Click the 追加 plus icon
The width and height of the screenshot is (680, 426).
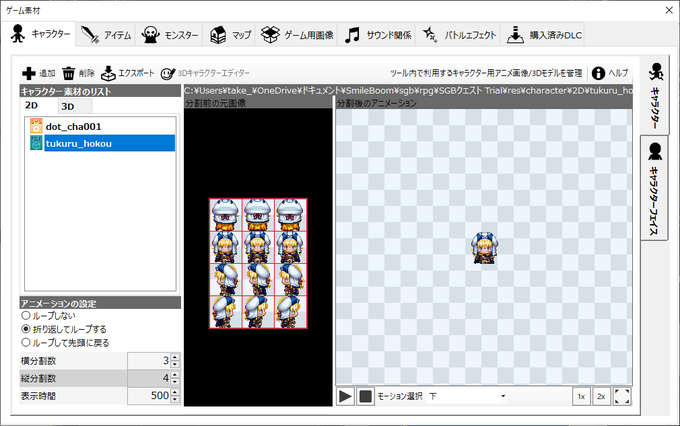click(x=29, y=73)
